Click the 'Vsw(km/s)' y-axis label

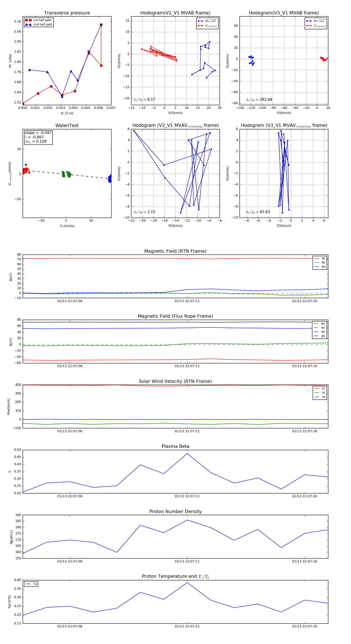[9, 407]
